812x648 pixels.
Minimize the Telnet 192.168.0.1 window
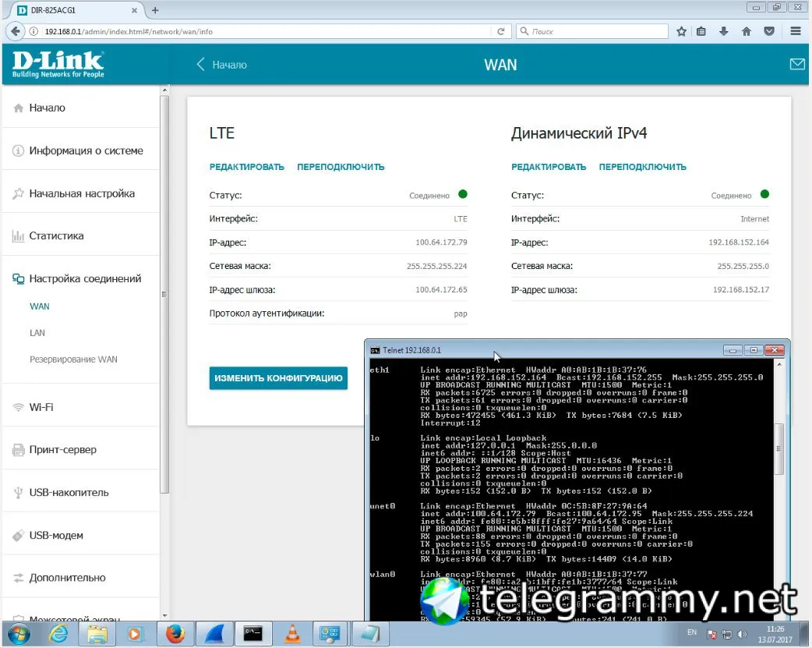click(733, 350)
